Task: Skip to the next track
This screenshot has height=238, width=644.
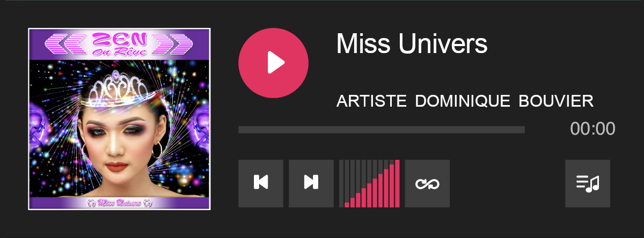Action: [311, 183]
